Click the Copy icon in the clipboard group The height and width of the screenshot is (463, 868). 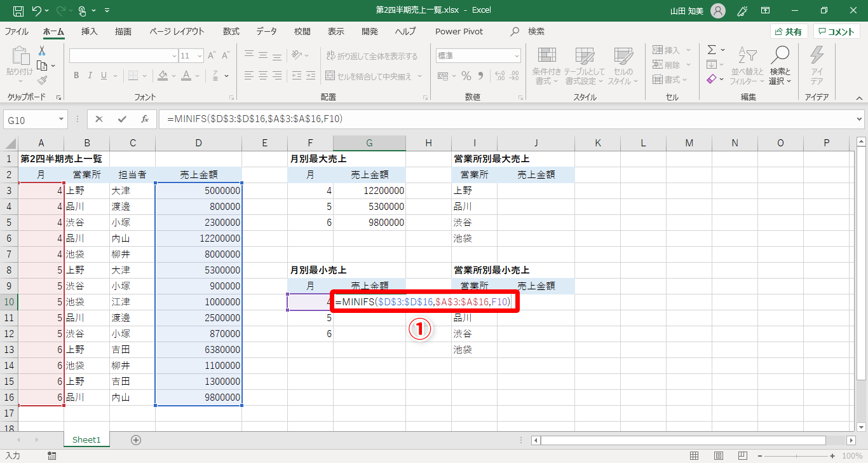click(x=42, y=66)
